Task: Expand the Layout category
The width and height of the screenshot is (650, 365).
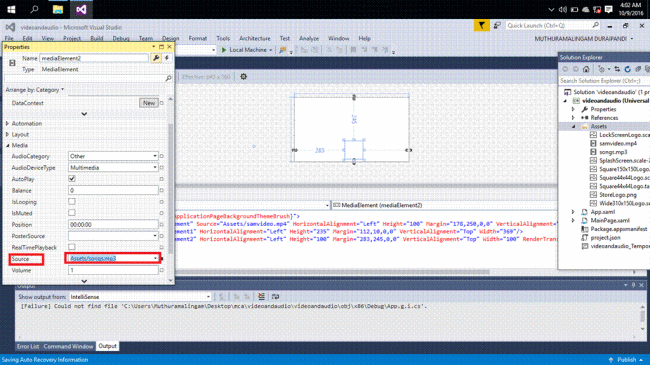Action: (x=7, y=134)
